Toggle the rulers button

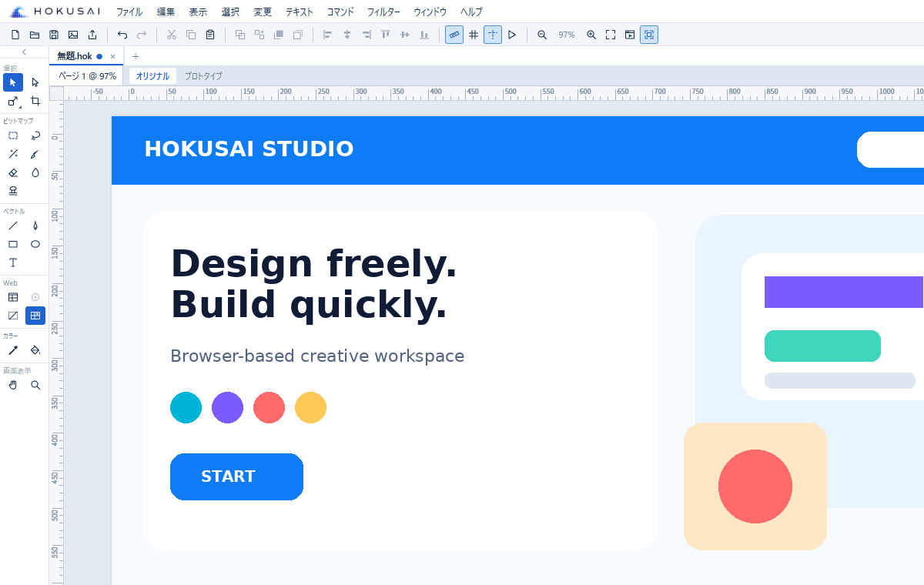pyautogui.click(x=454, y=35)
